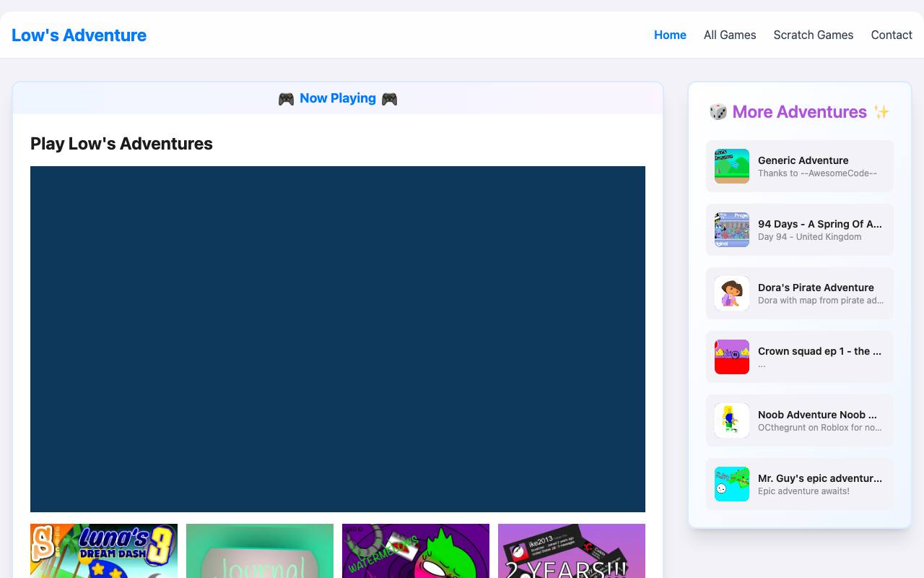The height and width of the screenshot is (578, 924).
Task: Click the gamepad emoji after Now Playing
Action: click(x=389, y=99)
